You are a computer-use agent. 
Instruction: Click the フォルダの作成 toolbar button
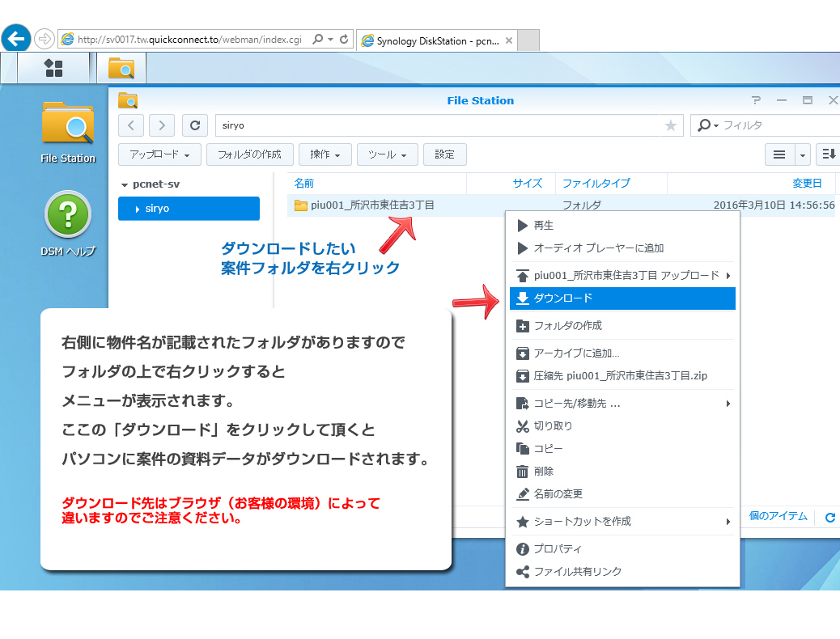249,154
